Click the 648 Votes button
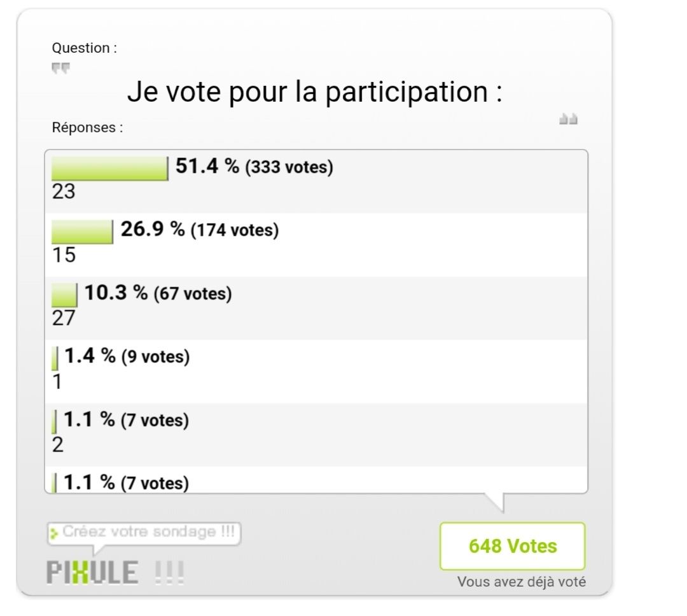Viewport: 687px width, 616px height. coord(513,546)
